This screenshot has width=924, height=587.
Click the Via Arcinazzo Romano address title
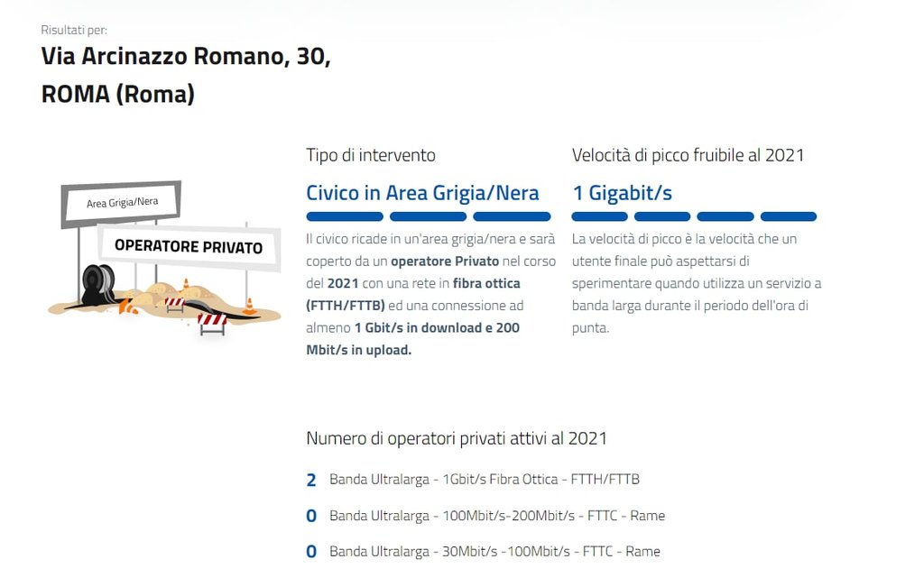click(x=186, y=75)
